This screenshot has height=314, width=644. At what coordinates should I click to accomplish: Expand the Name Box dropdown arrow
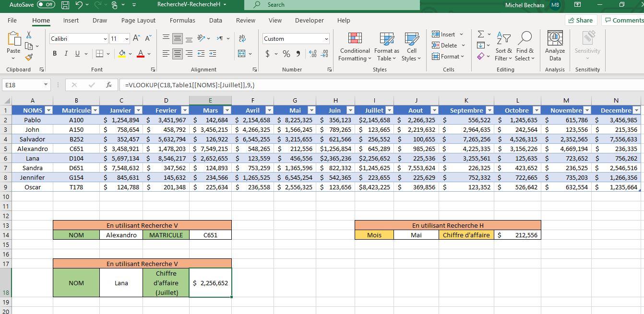[46, 85]
